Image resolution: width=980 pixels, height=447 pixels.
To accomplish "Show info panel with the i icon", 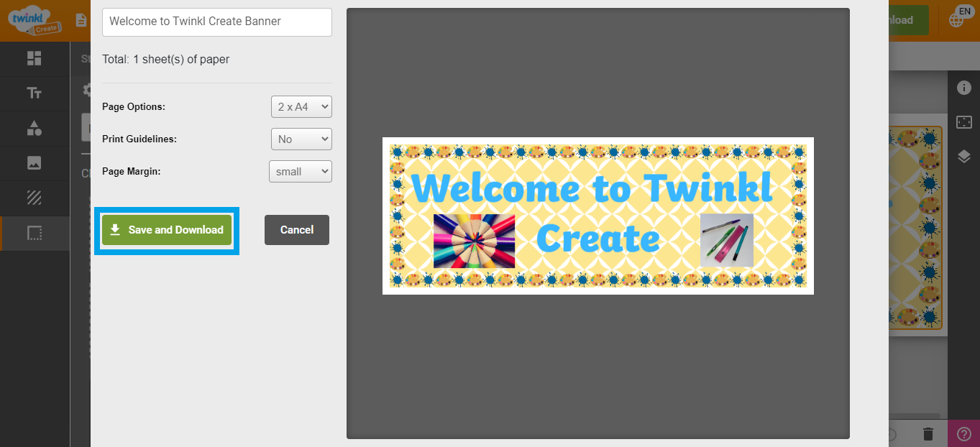I will (x=963, y=88).
